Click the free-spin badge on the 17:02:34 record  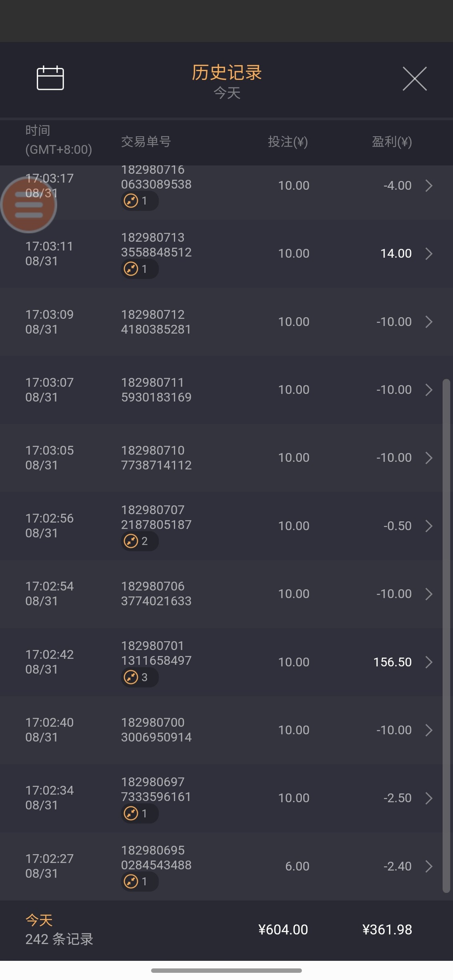139,813
